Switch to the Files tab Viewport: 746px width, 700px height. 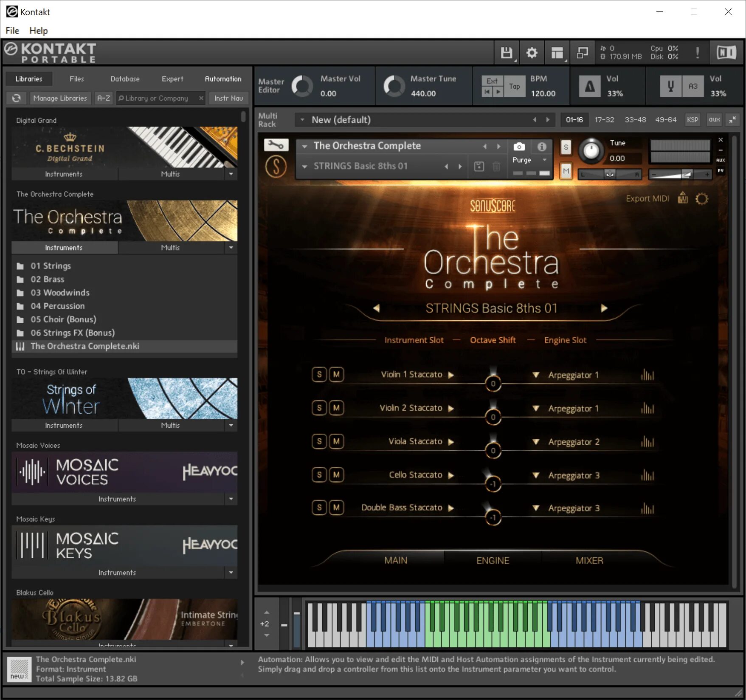(x=77, y=79)
